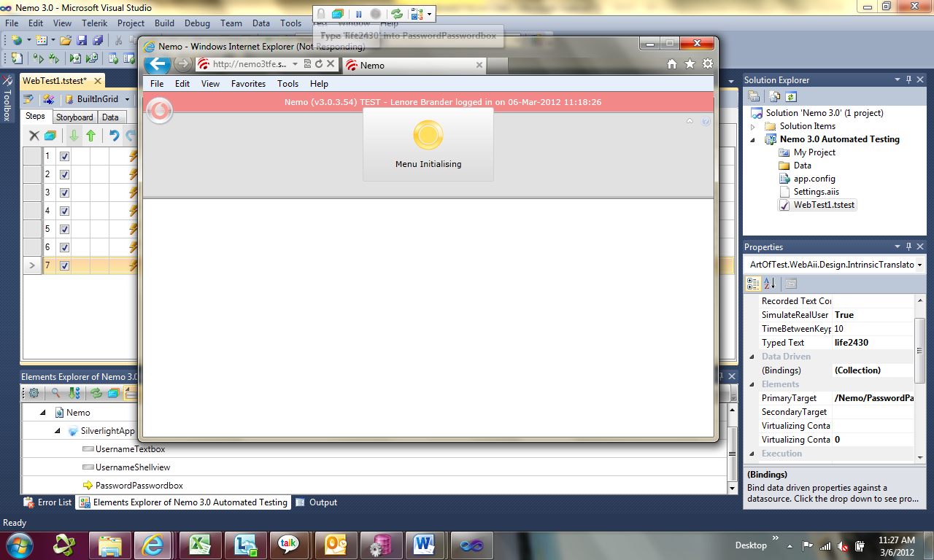934x560 pixels.
Task: Pause the test recording in floating toolbar
Action: pos(358,14)
